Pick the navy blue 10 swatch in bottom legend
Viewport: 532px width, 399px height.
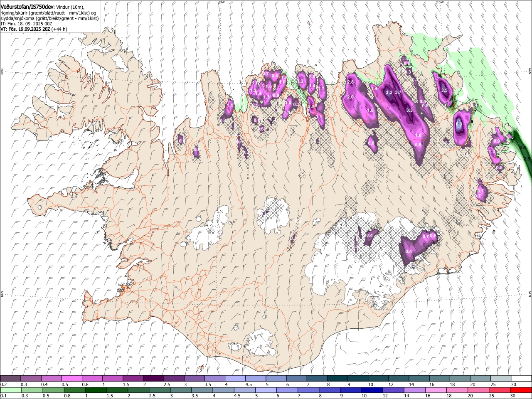click(372, 390)
